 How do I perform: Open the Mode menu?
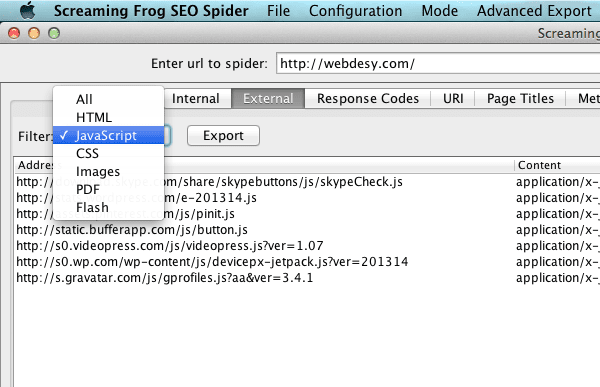[x=439, y=11]
